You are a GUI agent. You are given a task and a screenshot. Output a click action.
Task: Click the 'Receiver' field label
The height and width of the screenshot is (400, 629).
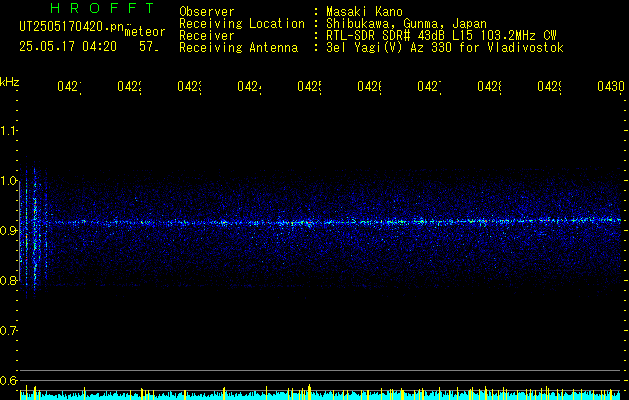pos(207,36)
